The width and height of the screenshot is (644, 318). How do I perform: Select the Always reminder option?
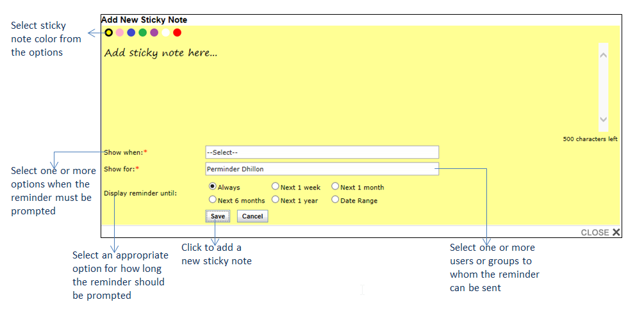coord(212,186)
